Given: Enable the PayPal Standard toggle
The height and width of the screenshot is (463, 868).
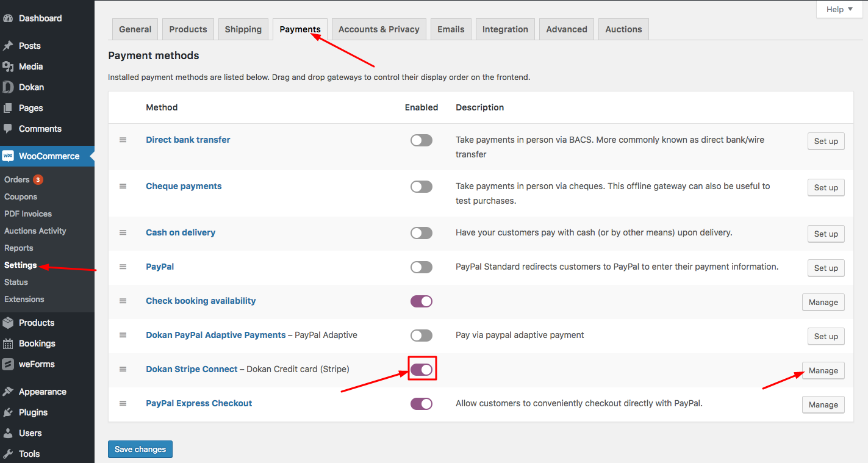Looking at the screenshot, I should click(421, 267).
